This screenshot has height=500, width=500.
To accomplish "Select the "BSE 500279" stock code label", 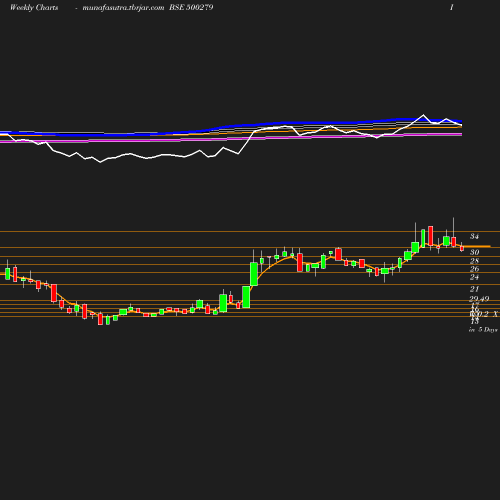I will point(191,7).
